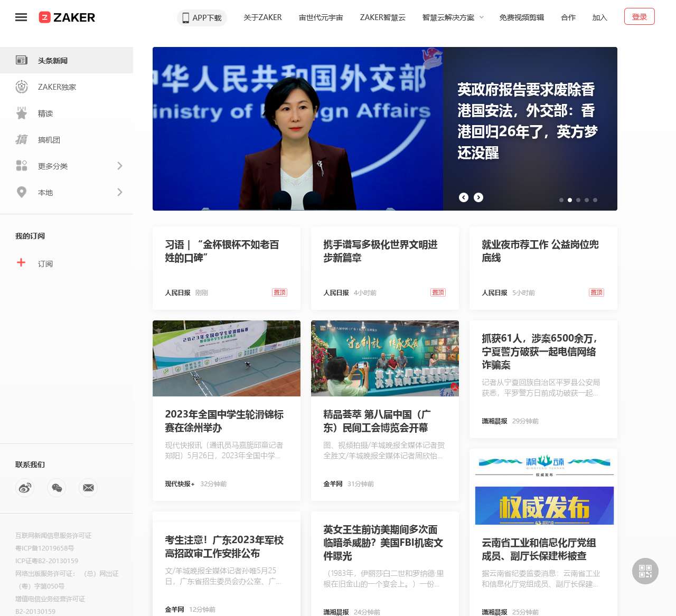
Task: Select ZAKER独家 badge icon in sidebar
Action: tap(22, 87)
